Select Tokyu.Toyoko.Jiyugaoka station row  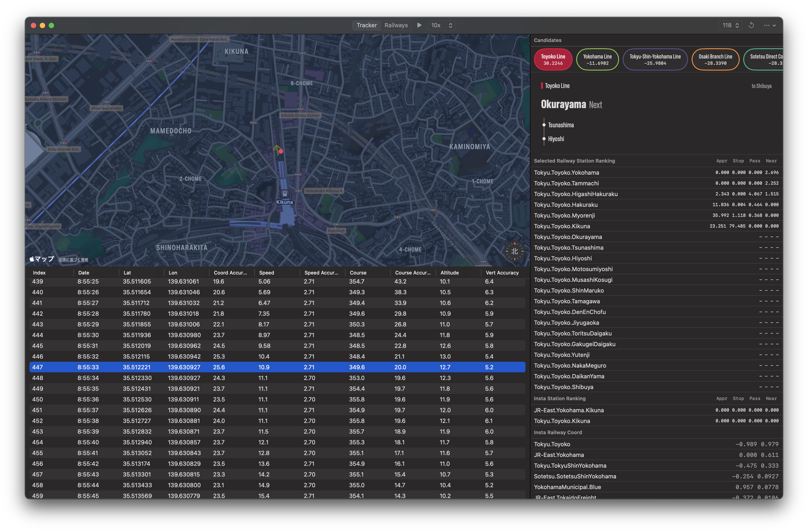656,323
